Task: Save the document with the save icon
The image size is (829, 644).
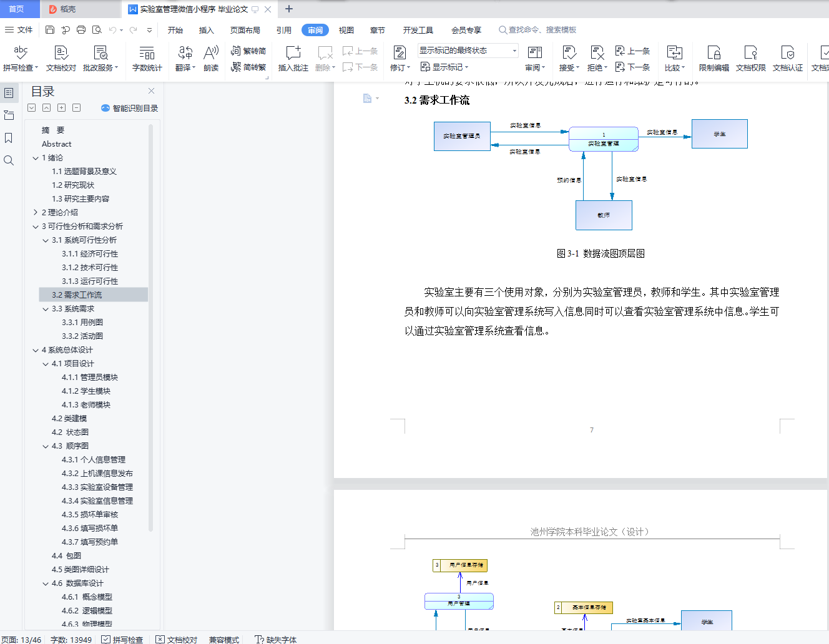Action: (50, 30)
